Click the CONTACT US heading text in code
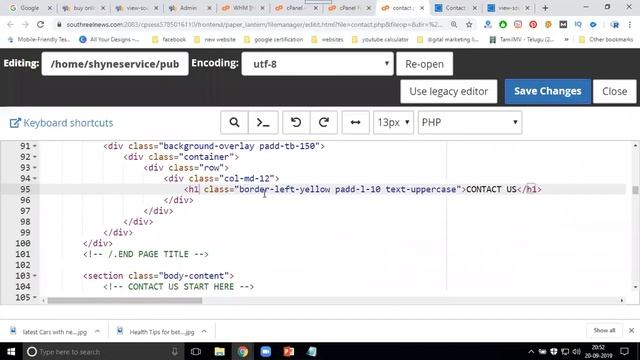The width and height of the screenshot is (640, 360). click(491, 189)
